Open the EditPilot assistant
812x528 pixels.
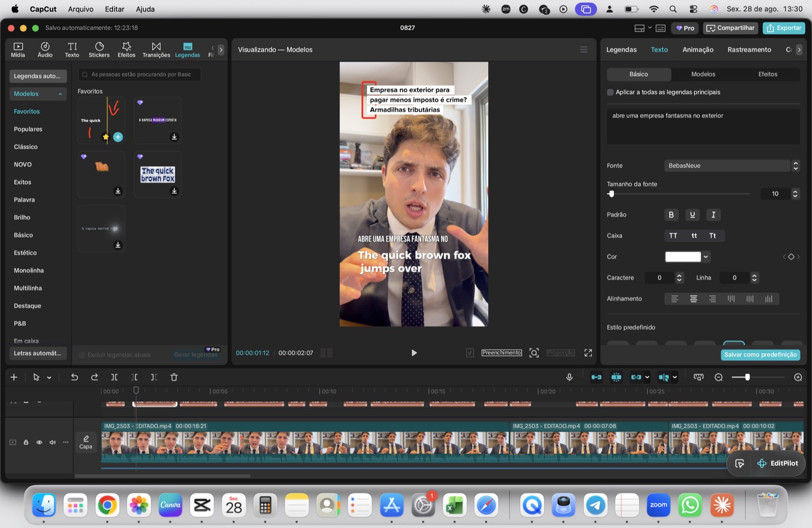tap(777, 463)
